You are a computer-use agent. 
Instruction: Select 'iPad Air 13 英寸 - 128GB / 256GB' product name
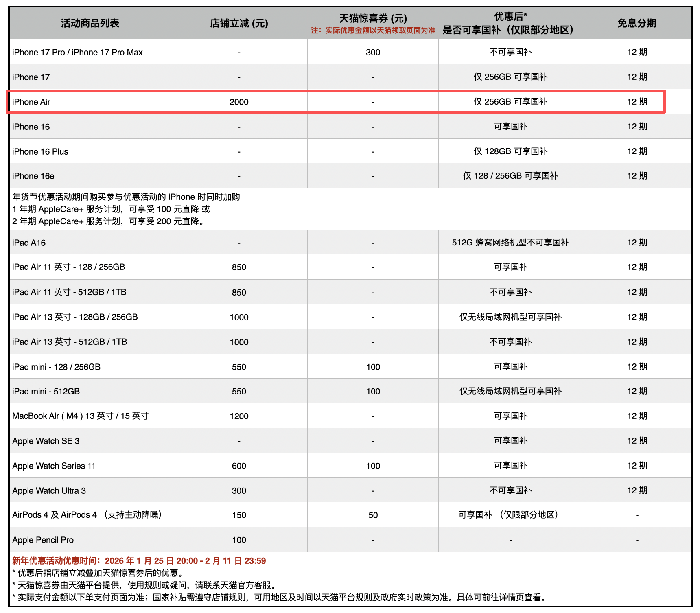(75, 317)
